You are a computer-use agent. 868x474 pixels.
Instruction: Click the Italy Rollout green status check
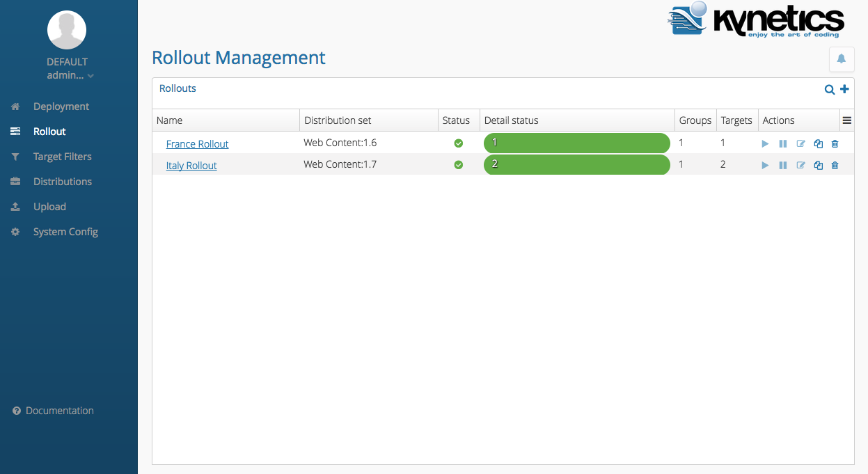pos(458,165)
